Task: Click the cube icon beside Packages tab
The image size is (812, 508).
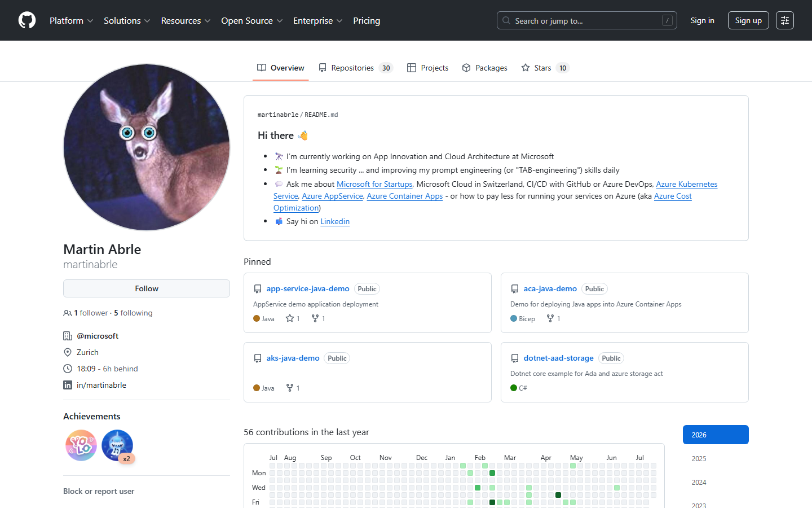Action: click(x=466, y=68)
